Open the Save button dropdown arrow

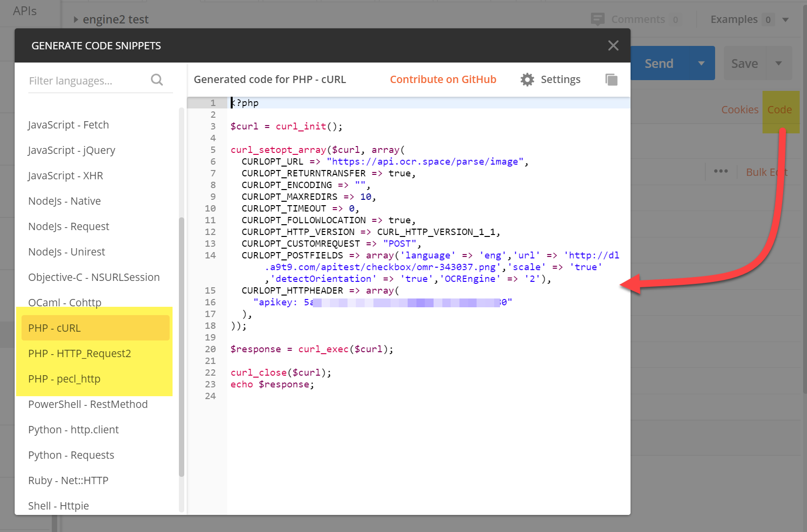click(x=779, y=64)
